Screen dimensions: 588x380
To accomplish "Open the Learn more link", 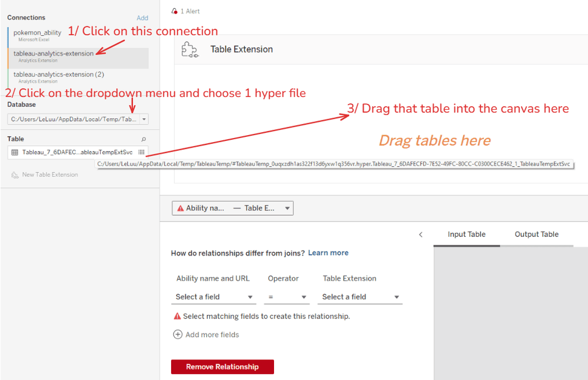I will pos(328,253).
